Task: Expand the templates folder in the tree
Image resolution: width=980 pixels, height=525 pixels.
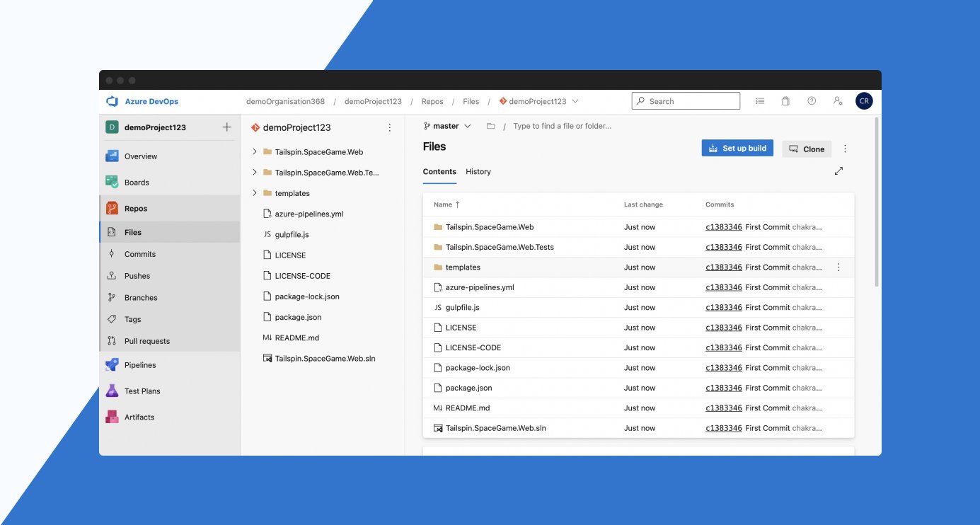Action: [x=255, y=192]
